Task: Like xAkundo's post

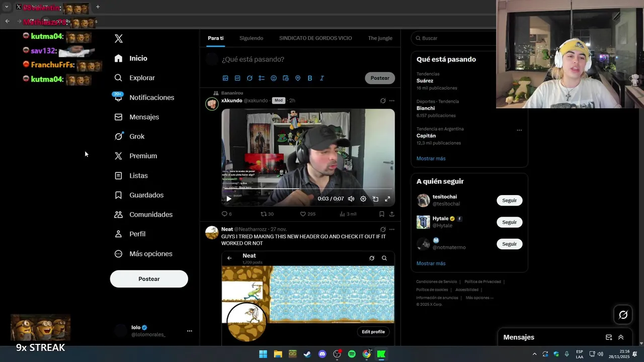Action: pos(307,214)
